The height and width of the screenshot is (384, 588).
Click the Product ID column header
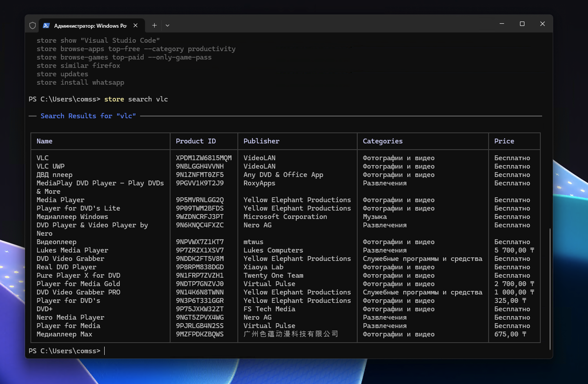pyautogui.click(x=196, y=141)
